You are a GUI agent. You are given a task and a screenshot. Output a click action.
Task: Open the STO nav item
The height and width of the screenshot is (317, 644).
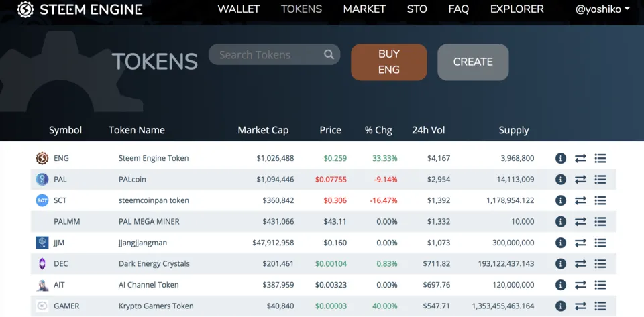pos(417,9)
